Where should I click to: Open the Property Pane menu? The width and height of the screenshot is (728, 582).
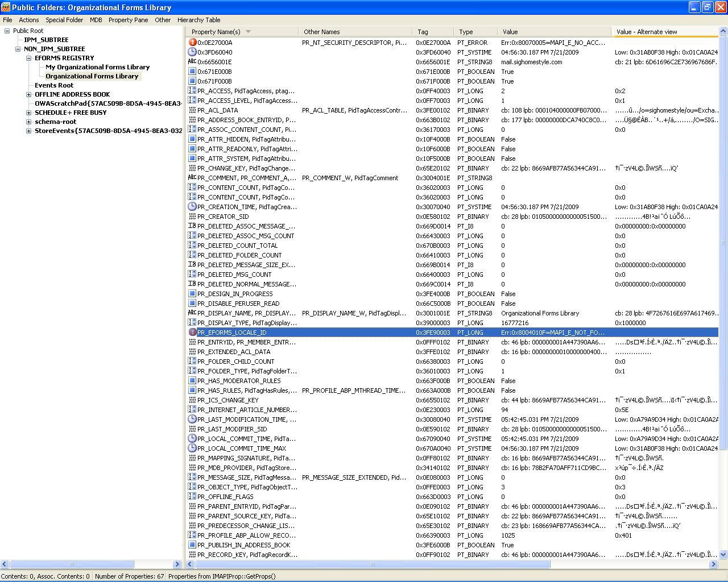coord(129,20)
